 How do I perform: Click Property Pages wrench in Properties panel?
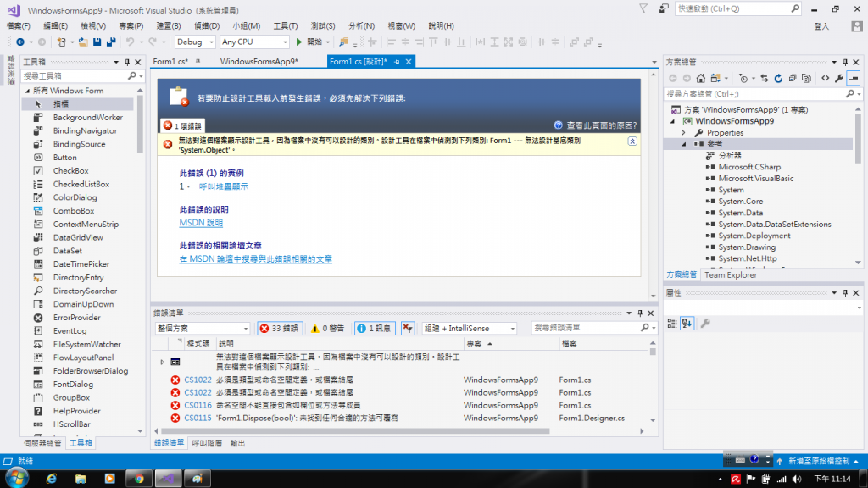pos(705,324)
